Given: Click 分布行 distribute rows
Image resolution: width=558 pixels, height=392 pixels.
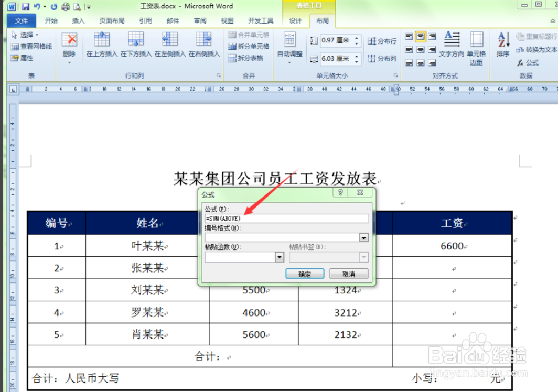Looking at the screenshot, I should coord(382,41).
